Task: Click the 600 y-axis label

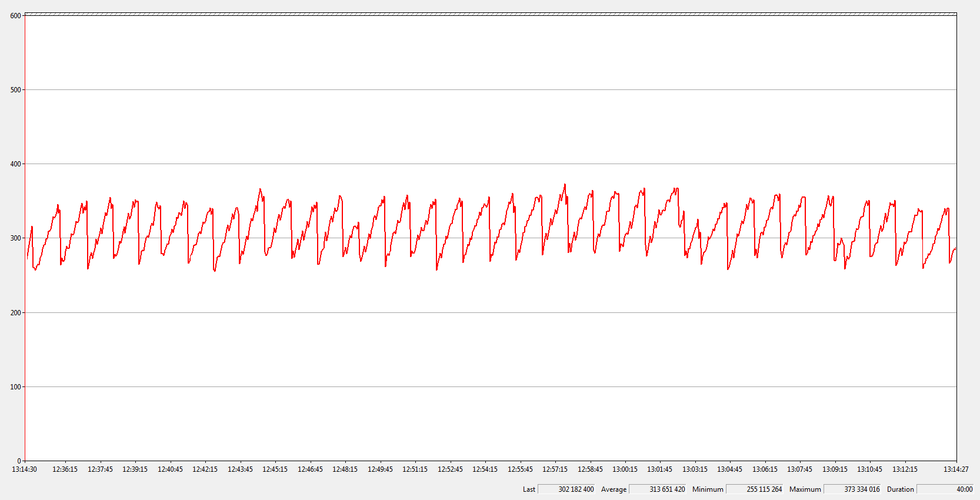Action: [x=16, y=16]
